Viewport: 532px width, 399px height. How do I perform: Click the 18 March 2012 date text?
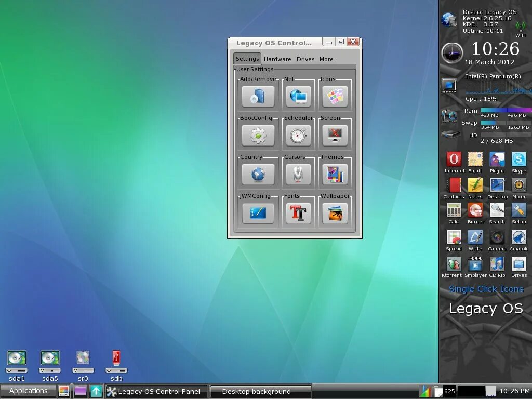(489, 62)
